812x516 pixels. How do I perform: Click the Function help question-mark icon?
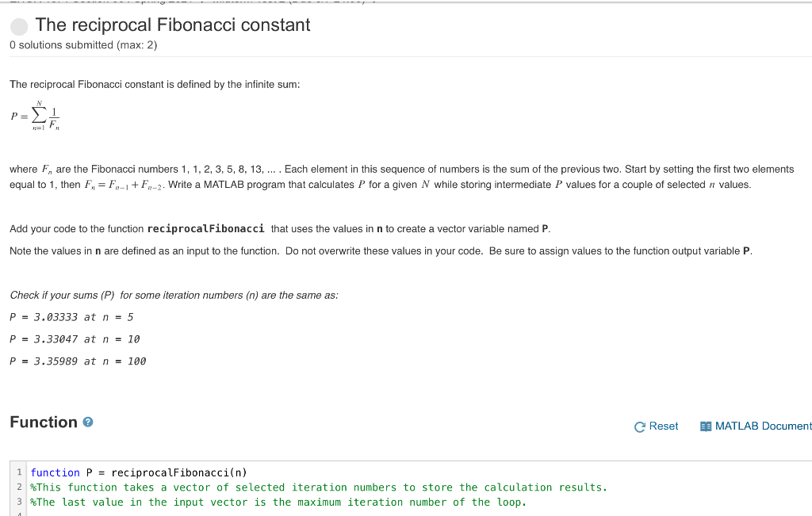tap(87, 422)
